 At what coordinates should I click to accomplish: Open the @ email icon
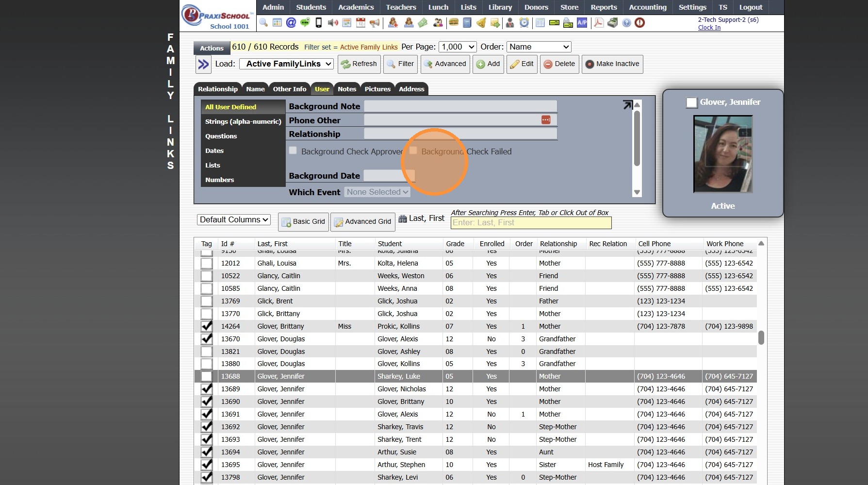coord(291,22)
